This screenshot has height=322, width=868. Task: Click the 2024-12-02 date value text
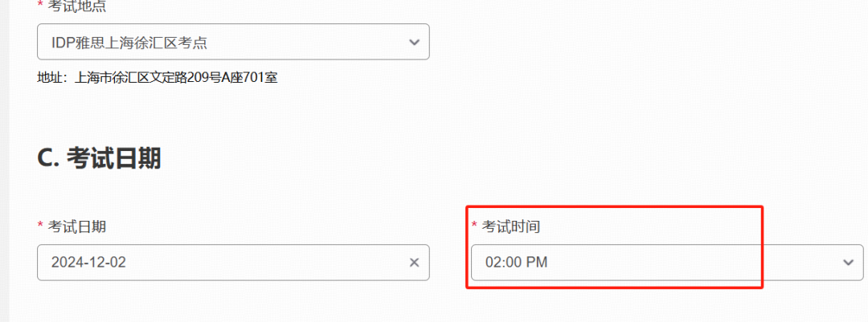coord(88,263)
